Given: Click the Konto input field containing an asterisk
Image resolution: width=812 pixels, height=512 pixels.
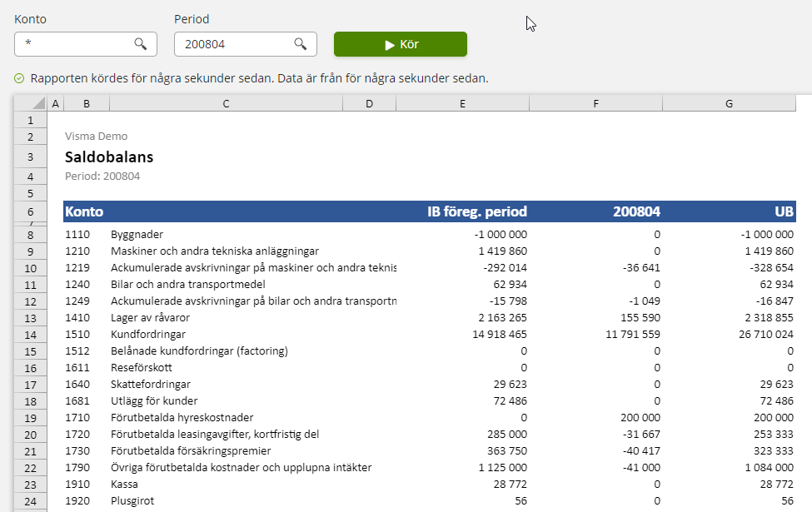Looking at the screenshot, I should (75, 43).
